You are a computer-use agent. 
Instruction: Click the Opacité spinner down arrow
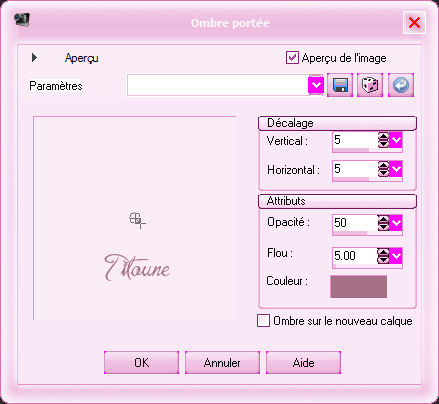point(383,226)
